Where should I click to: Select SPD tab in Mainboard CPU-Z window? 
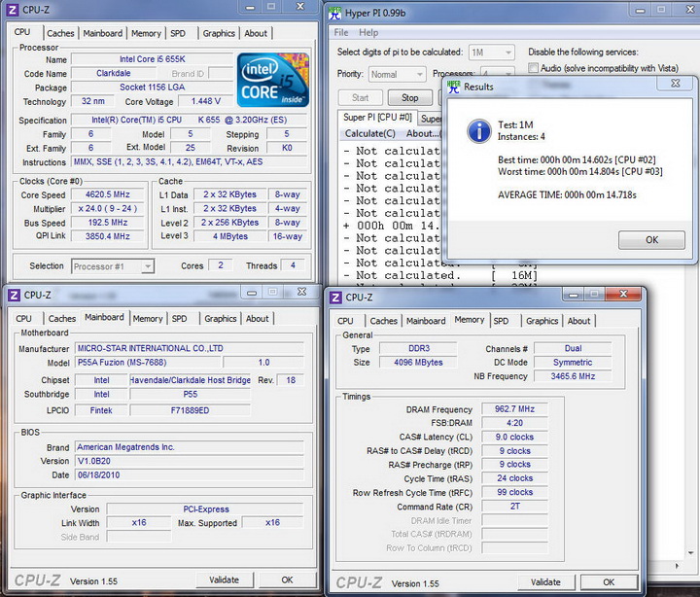click(180, 319)
